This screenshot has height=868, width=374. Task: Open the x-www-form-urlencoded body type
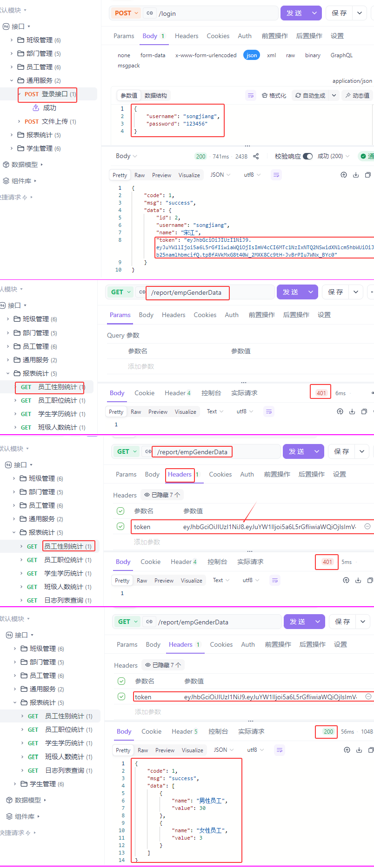click(x=206, y=55)
